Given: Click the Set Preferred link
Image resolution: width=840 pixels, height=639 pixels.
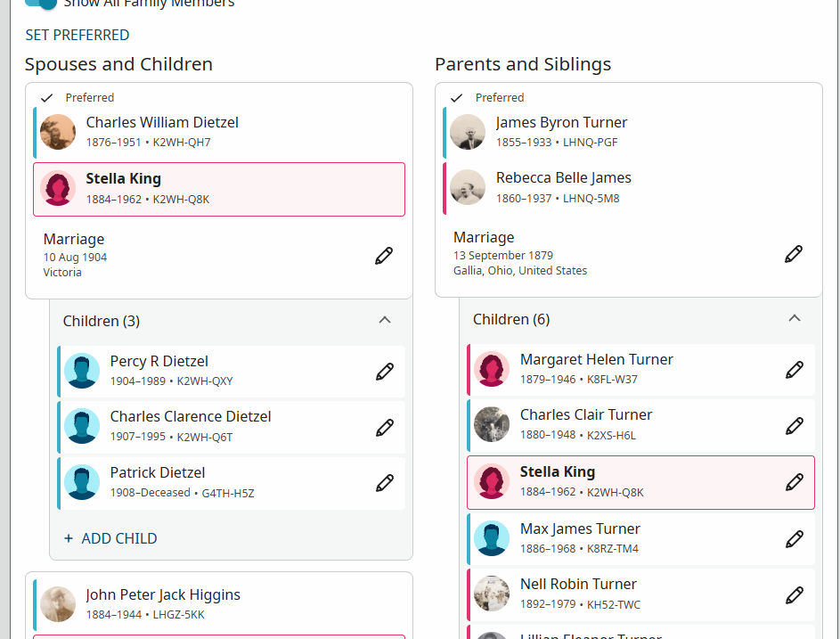Looking at the screenshot, I should point(77,36).
